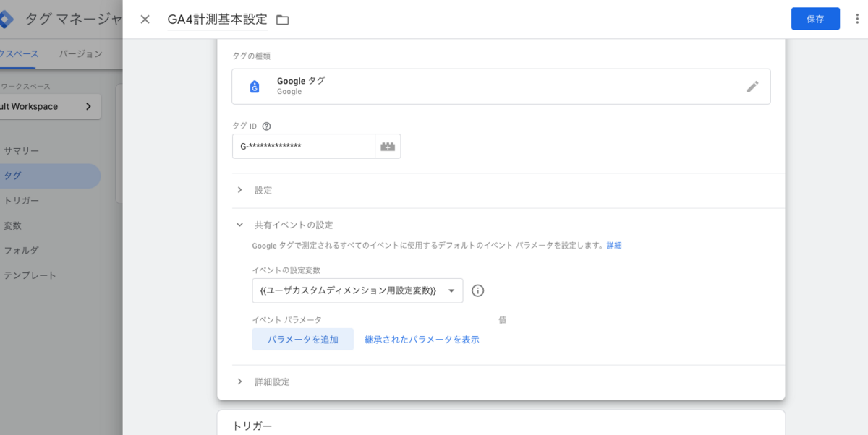Screen dimensions: 868x435
Task: Select フォルダ in the sidebar
Action: coord(22,251)
